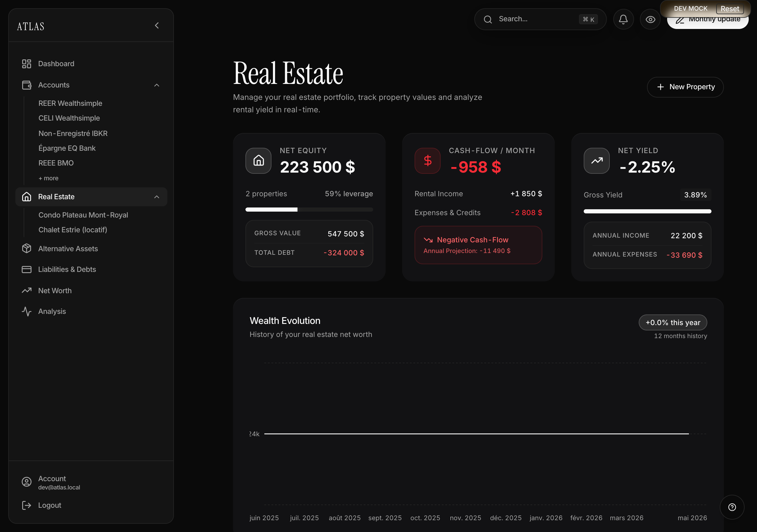Open the help question mark button
The height and width of the screenshot is (532, 757).
coord(732,507)
